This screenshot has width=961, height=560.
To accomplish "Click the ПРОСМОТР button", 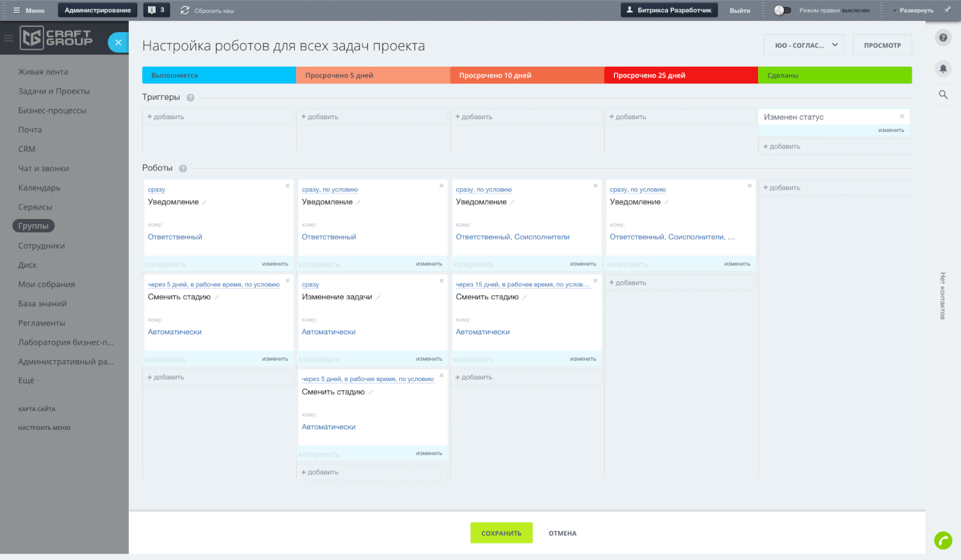I will tap(882, 45).
